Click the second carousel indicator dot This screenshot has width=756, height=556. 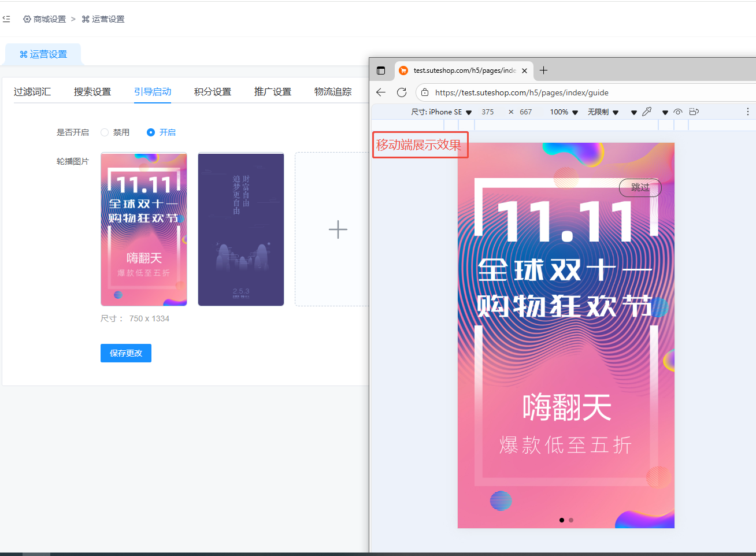point(571,520)
